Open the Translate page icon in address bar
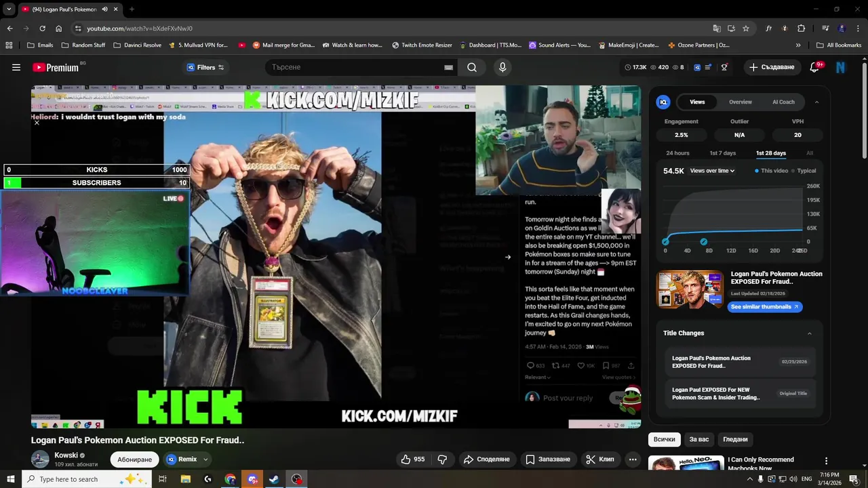The height and width of the screenshot is (488, 868). pos(717,28)
